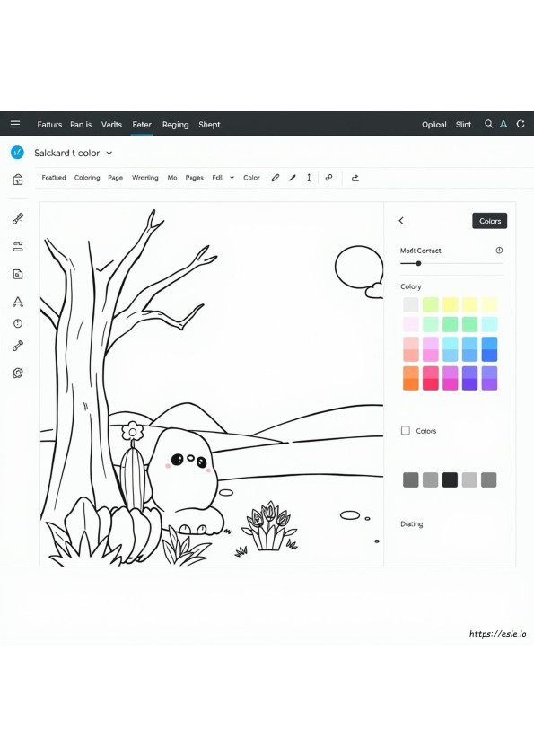
Task: Click the dark Colors button
Action: click(x=490, y=221)
